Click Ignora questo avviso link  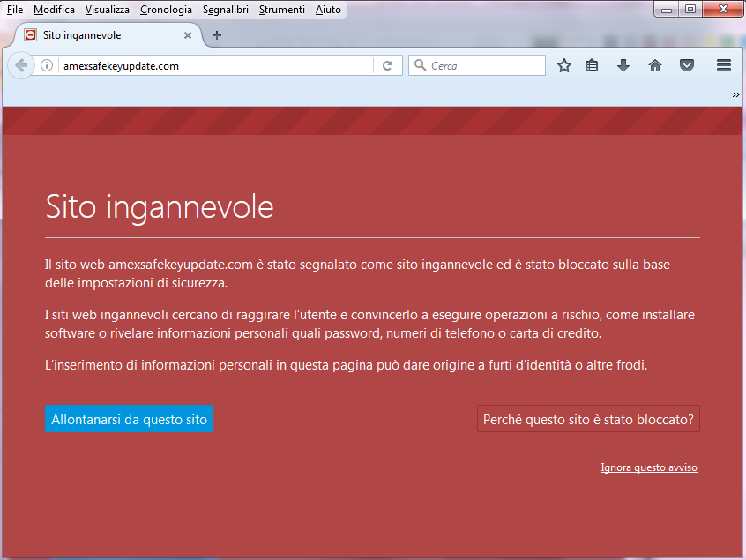649,467
